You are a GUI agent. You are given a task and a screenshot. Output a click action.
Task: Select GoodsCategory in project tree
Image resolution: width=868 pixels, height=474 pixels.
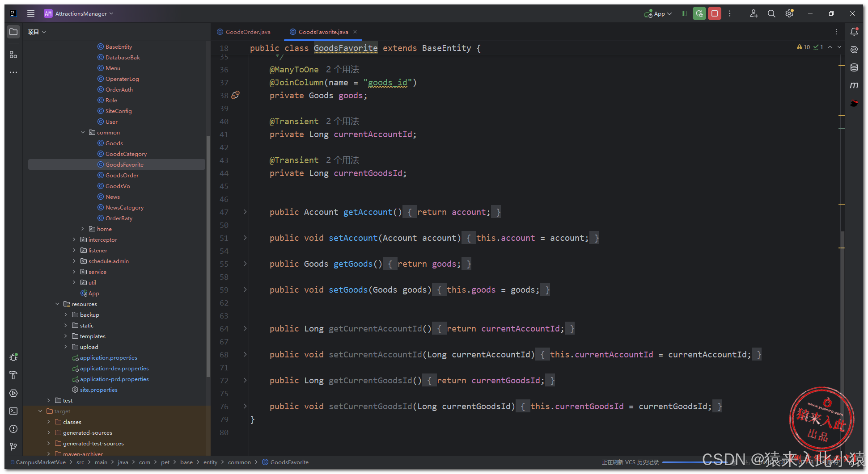click(x=126, y=154)
